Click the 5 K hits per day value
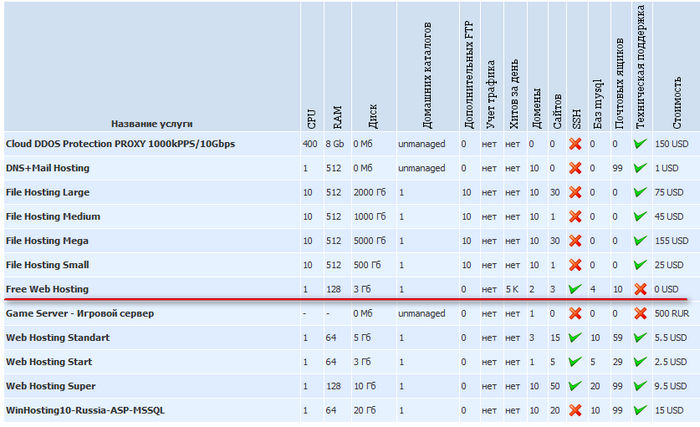Screen dimensions: 700x427 [512, 289]
